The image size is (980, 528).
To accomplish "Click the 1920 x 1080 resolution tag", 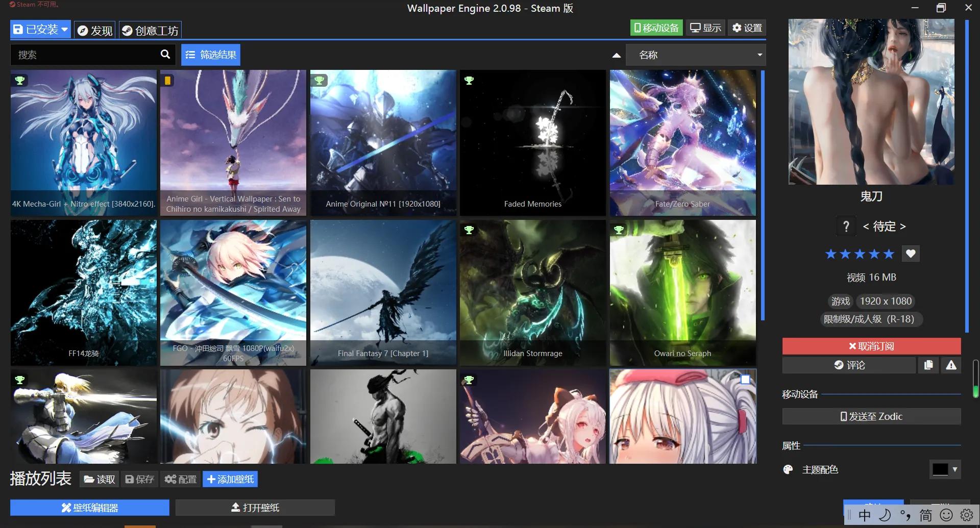I will 886,301.
